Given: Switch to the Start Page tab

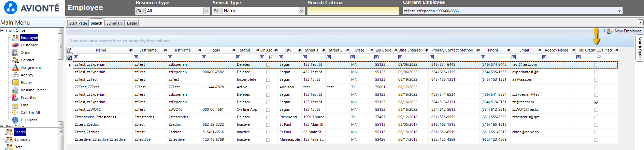Looking at the screenshot, I should [x=78, y=23].
